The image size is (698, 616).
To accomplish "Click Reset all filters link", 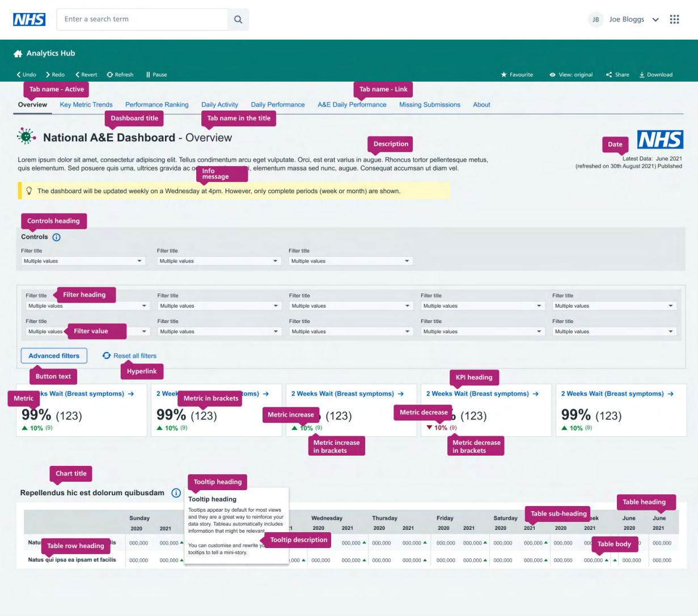I will (x=134, y=356).
